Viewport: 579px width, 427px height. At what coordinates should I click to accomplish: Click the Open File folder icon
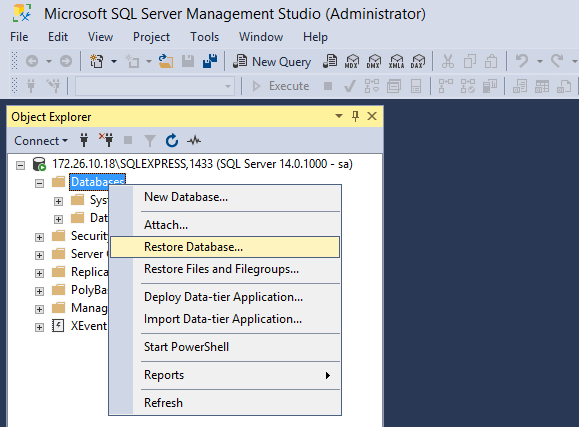coord(166,61)
